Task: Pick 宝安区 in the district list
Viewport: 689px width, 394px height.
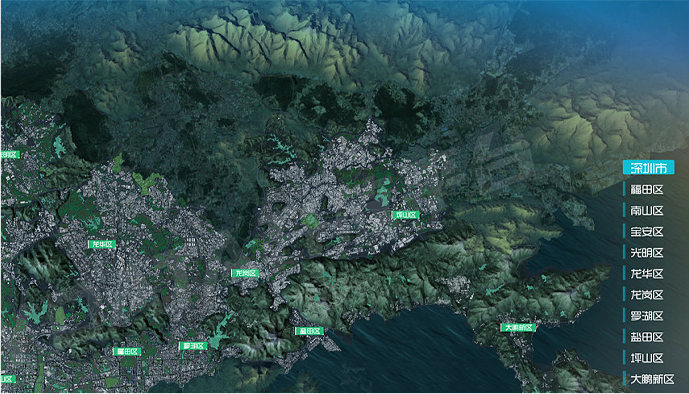Action: 646,231
